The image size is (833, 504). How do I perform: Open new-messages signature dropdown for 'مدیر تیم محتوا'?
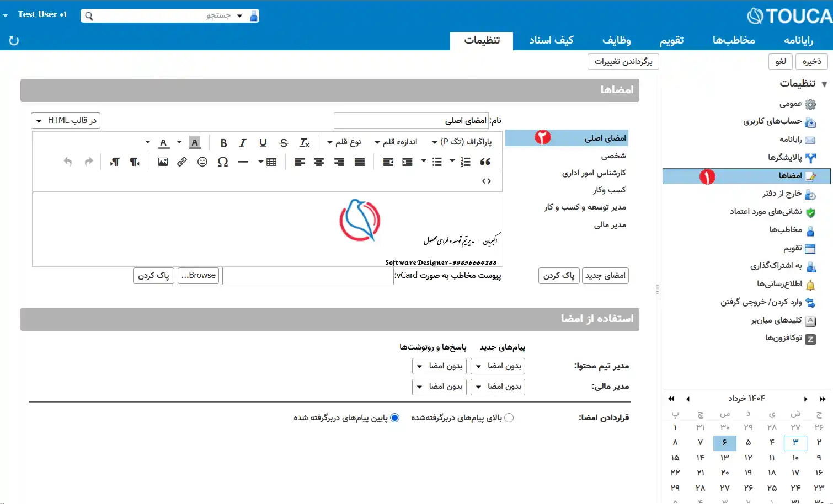[498, 366]
